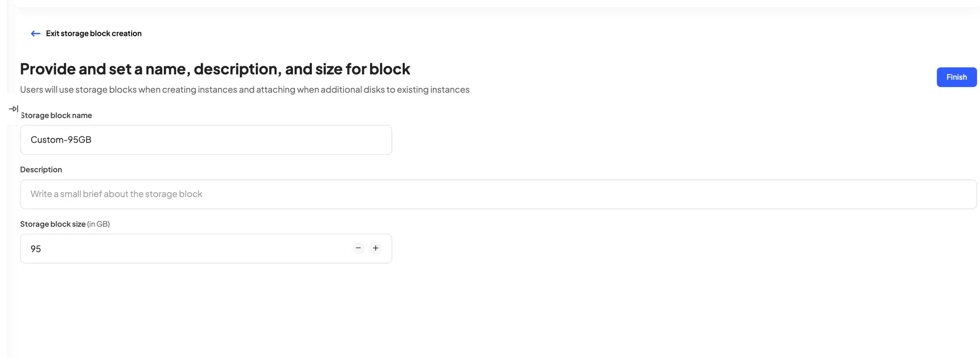Screen dimensions: 980x358
Task: Click the exit storage block creation link
Action: (93, 33)
